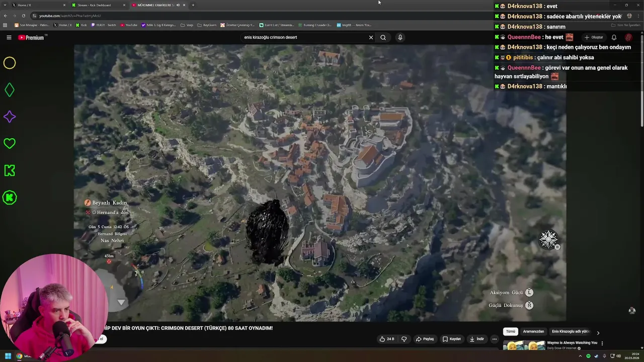
Task: Start voice search with microphone icon
Action: 400,37
